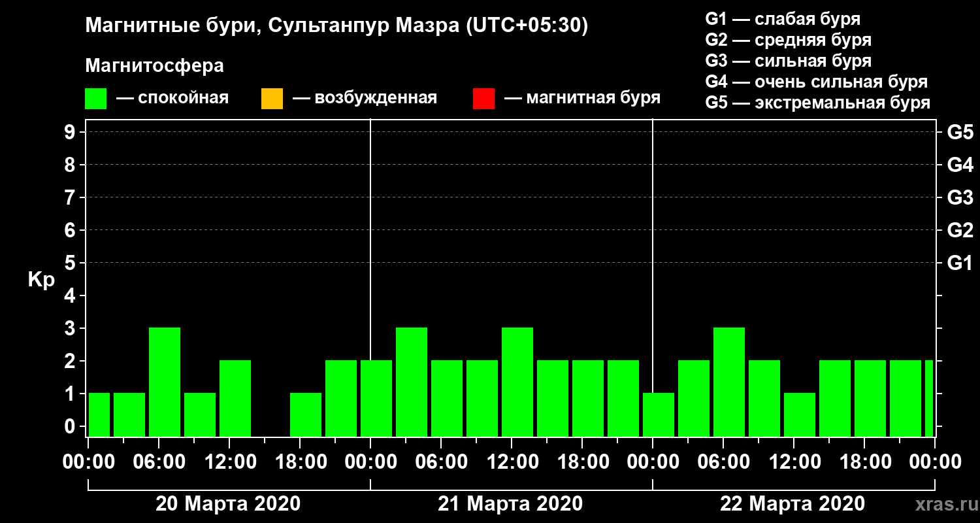Viewport: 980px width, 523px height.
Task: Click the 'G2 — средняя буря' line
Action: (788, 40)
